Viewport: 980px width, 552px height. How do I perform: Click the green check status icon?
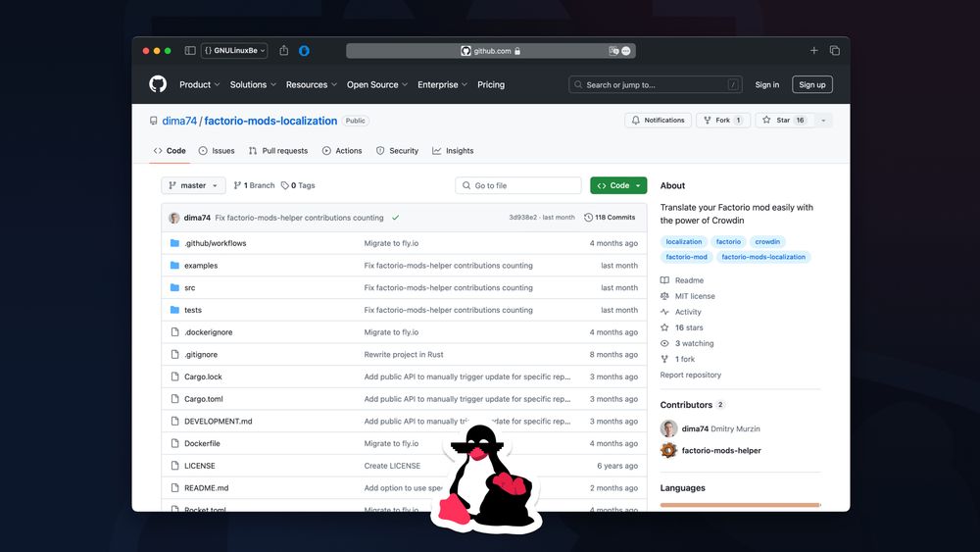[x=396, y=218]
